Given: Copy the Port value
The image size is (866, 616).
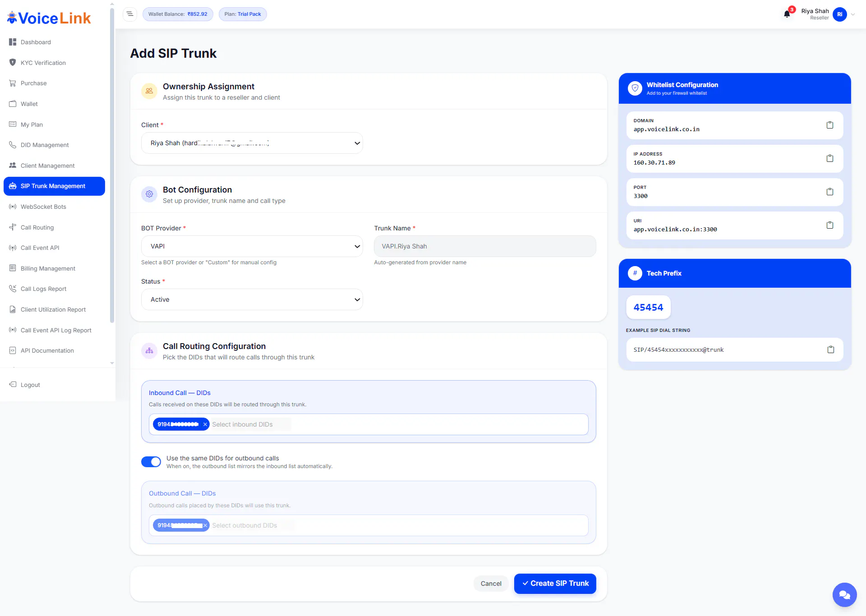Looking at the screenshot, I should 830,192.
